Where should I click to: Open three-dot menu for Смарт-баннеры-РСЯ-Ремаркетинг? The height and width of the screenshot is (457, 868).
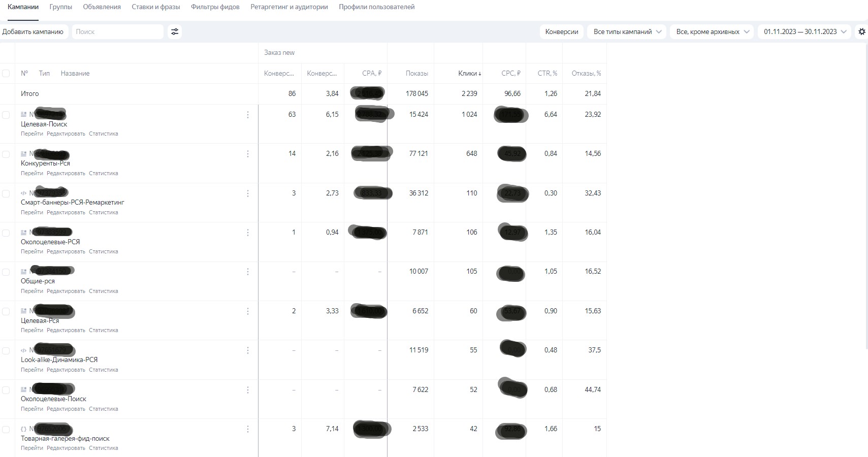click(248, 193)
